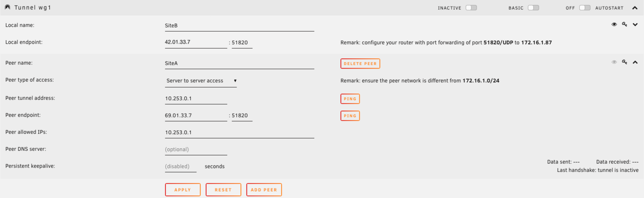Expand the local section down chevron

click(635, 25)
